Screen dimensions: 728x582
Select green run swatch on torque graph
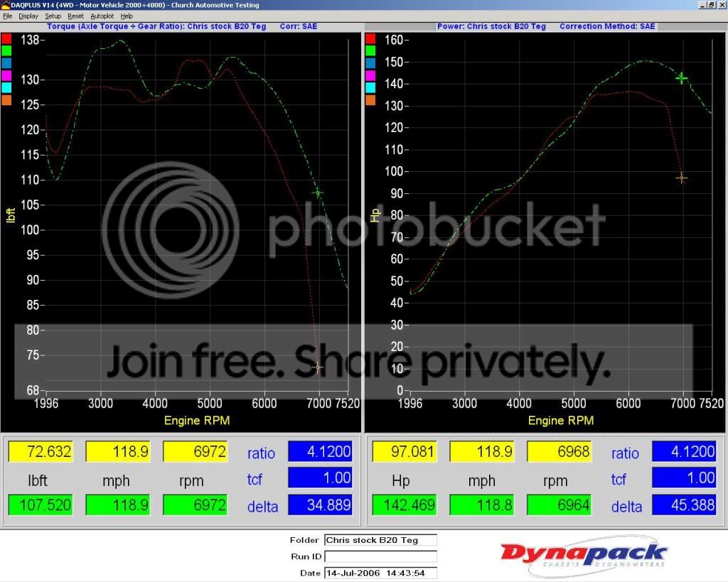pyautogui.click(x=6, y=50)
